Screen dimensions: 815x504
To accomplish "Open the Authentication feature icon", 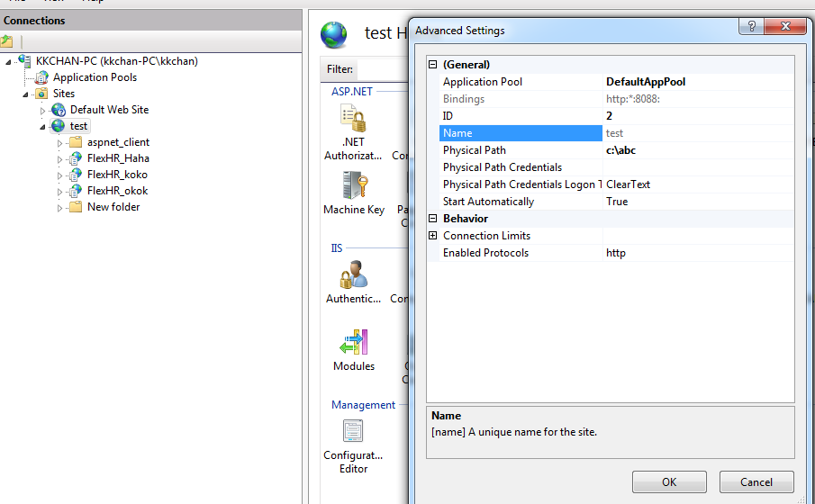I will [x=353, y=274].
